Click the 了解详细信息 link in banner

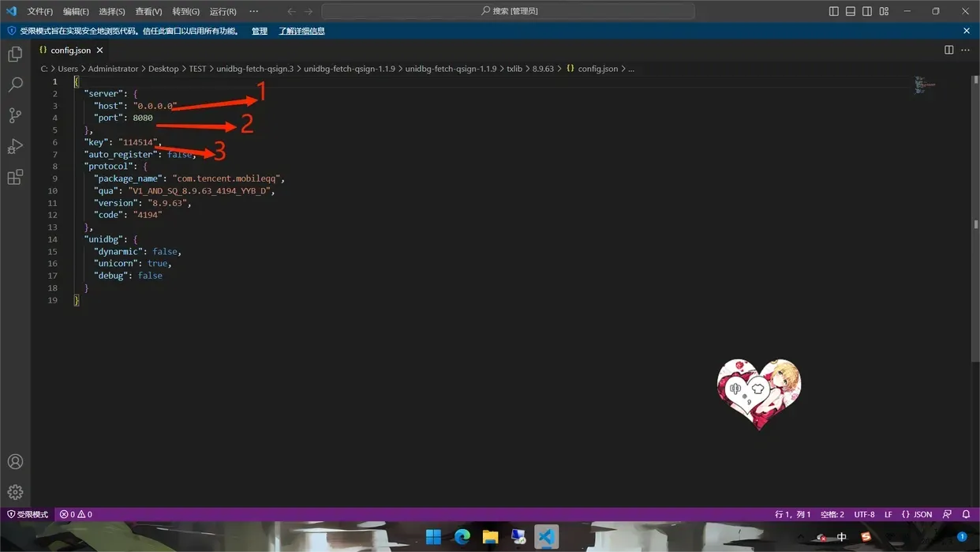click(x=301, y=31)
